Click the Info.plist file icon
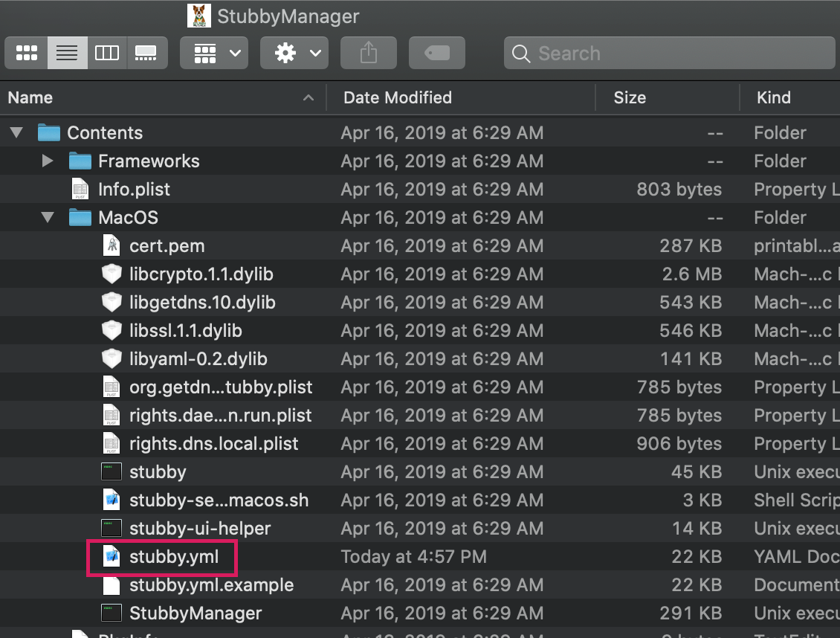The height and width of the screenshot is (638, 840). click(80, 189)
